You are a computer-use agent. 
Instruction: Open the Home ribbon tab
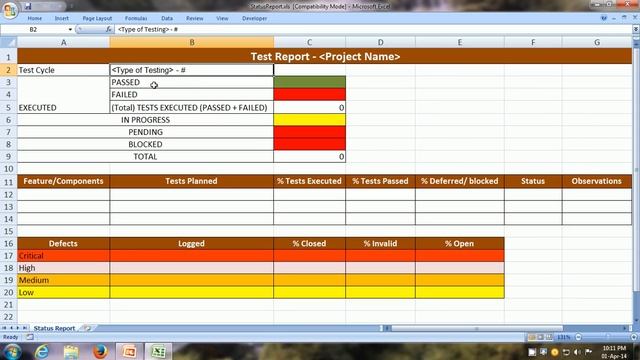(35, 18)
